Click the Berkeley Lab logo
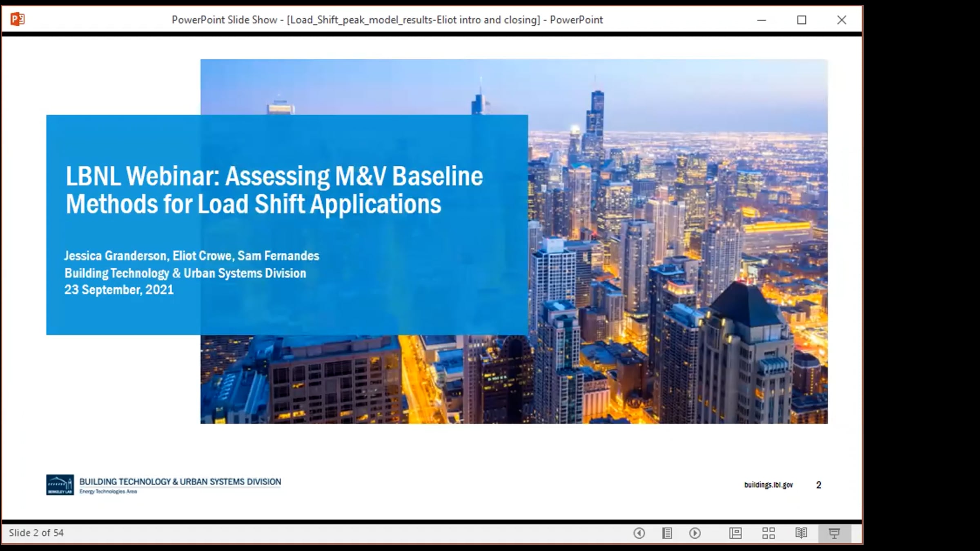Viewport: 980px width, 551px height. (60, 485)
